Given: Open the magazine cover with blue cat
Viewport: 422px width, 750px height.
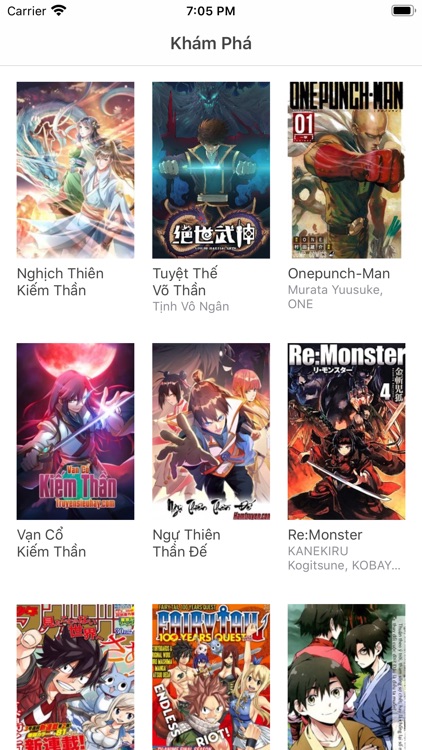Looking at the screenshot, I should pos(76,677).
